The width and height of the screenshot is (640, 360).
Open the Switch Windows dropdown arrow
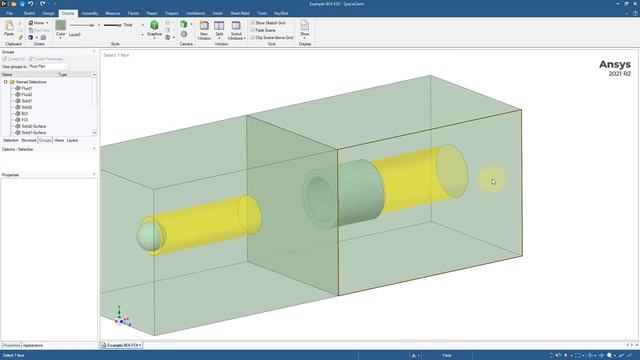coord(244,38)
